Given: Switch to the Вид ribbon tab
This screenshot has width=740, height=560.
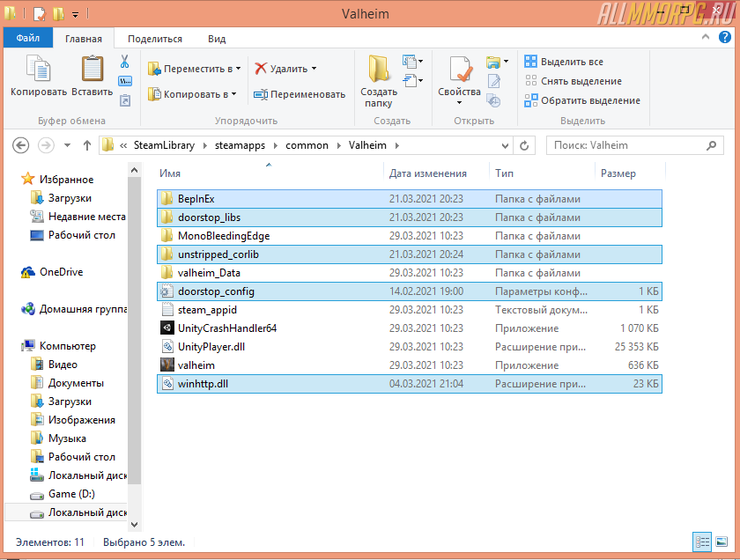Looking at the screenshot, I should 217,39.
